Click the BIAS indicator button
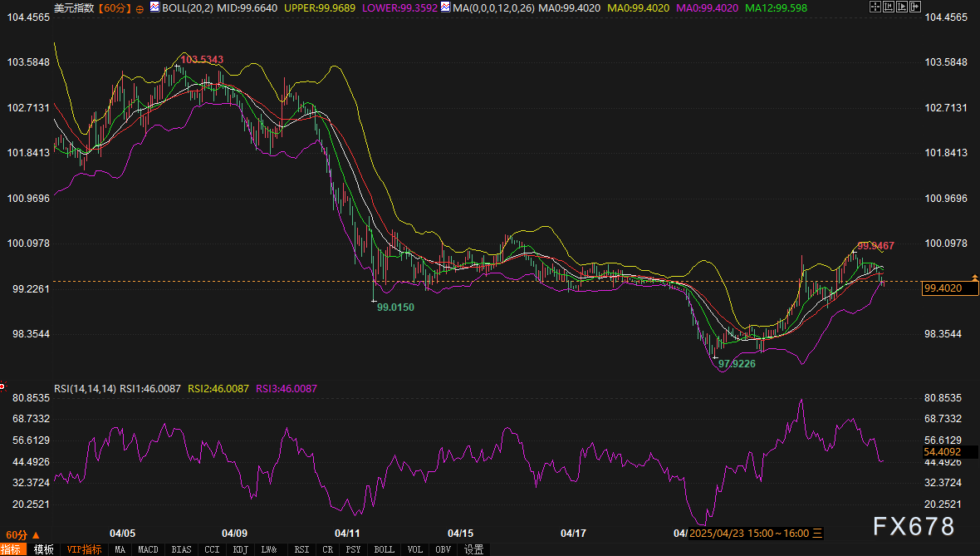980x556 pixels. (x=181, y=549)
